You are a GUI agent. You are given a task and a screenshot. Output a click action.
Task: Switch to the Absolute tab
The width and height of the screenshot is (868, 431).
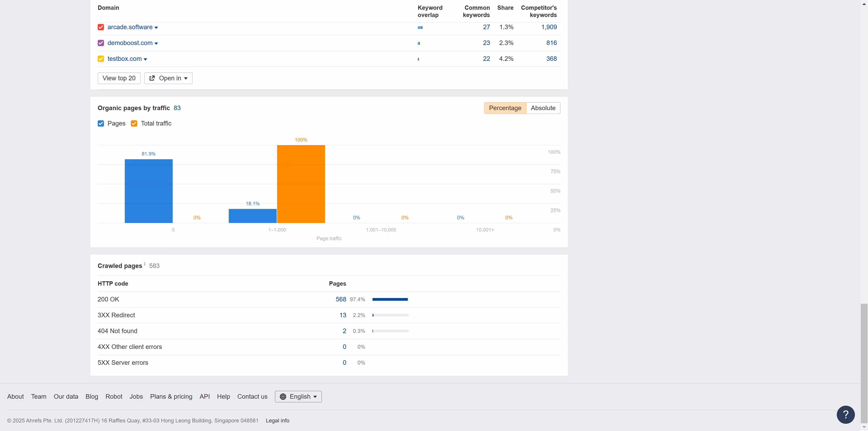(x=543, y=108)
